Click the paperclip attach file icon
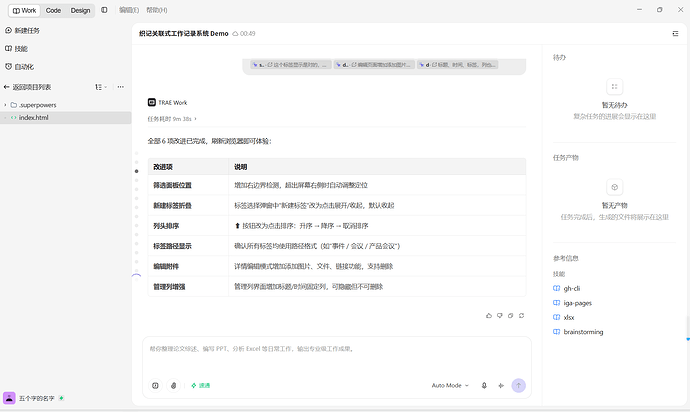This screenshot has height=412, width=690. (173, 386)
